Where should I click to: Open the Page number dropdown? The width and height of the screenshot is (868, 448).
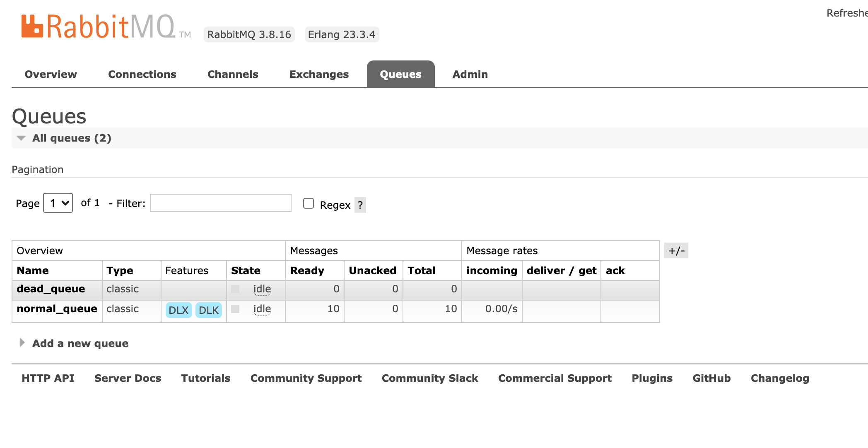point(58,203)
